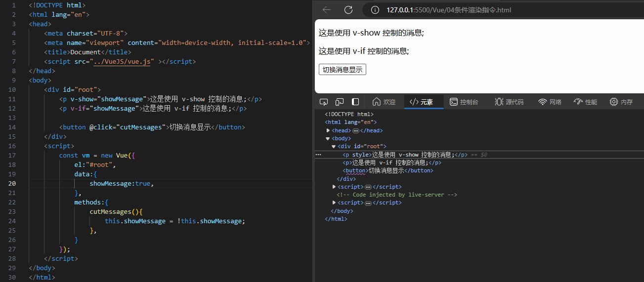Expand the first script node in DOM tree
This screenshot has width=644, height=282.
coord(335,187)
